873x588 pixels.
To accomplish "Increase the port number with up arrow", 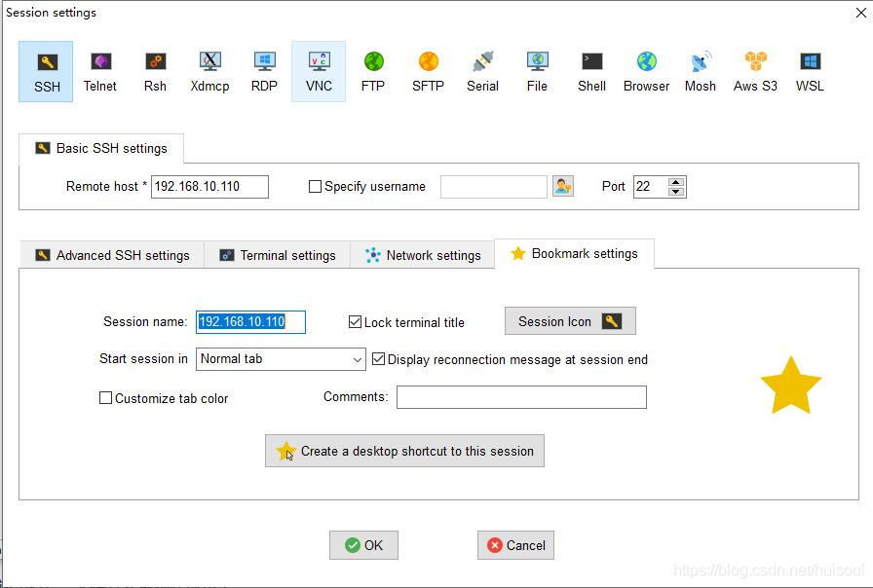I will tap(676, 182).
